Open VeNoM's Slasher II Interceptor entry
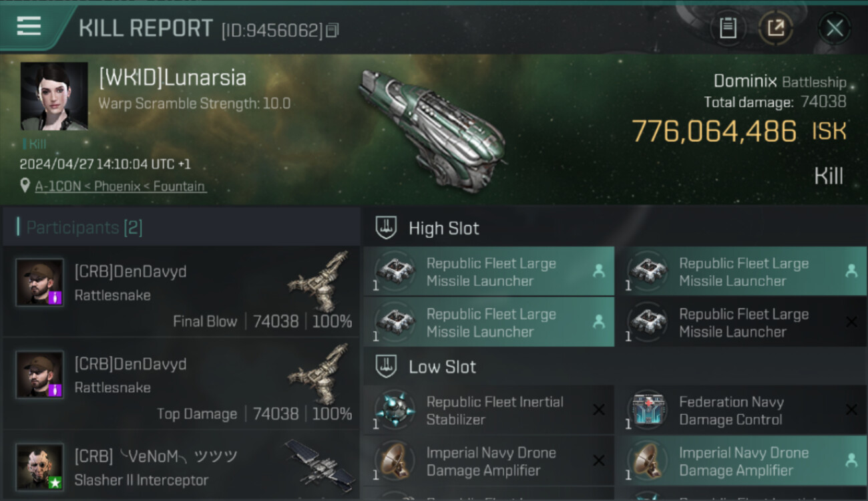The width and height of the screenshot is (868, 501). point(180,467)
